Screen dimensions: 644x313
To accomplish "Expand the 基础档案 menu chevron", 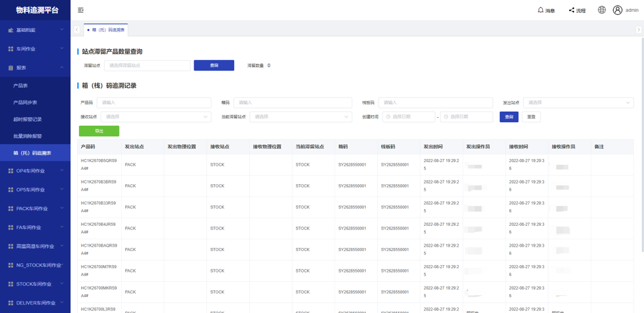I will tap(62, 29).
